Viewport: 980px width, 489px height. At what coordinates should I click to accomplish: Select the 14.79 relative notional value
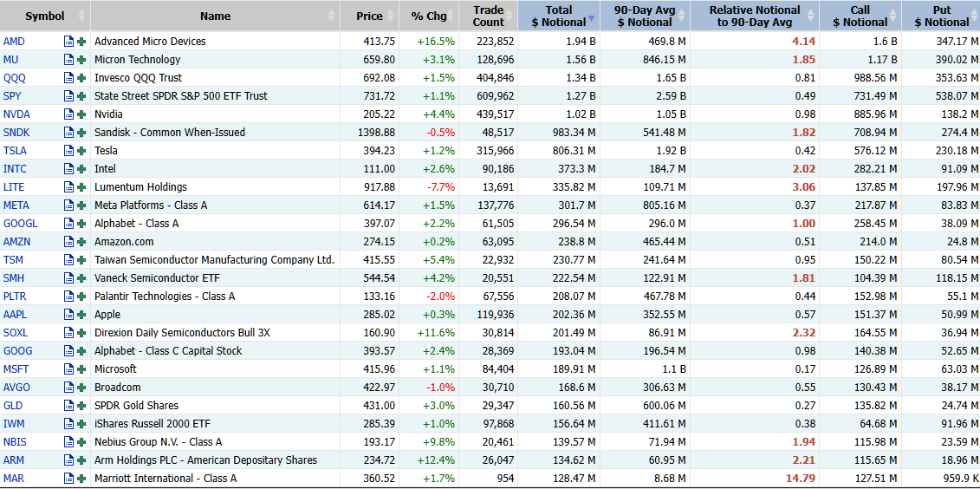(x=801, y=479)
